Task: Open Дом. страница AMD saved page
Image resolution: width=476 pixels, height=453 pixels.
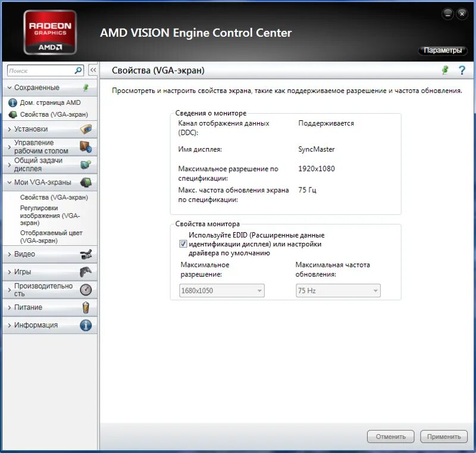Action: click(51, 102)
